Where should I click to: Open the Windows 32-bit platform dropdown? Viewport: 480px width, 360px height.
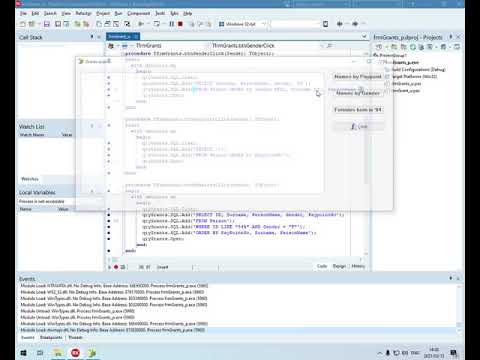tap(242, 24)
